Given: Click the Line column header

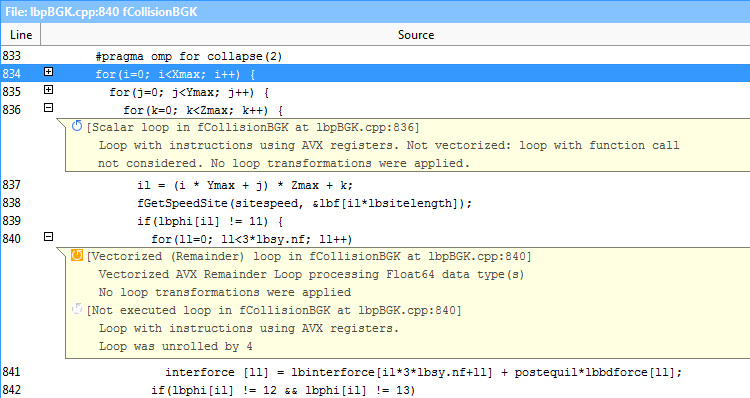Looking at the screenshot, I should pyautogui.click(x=21, y=35).
